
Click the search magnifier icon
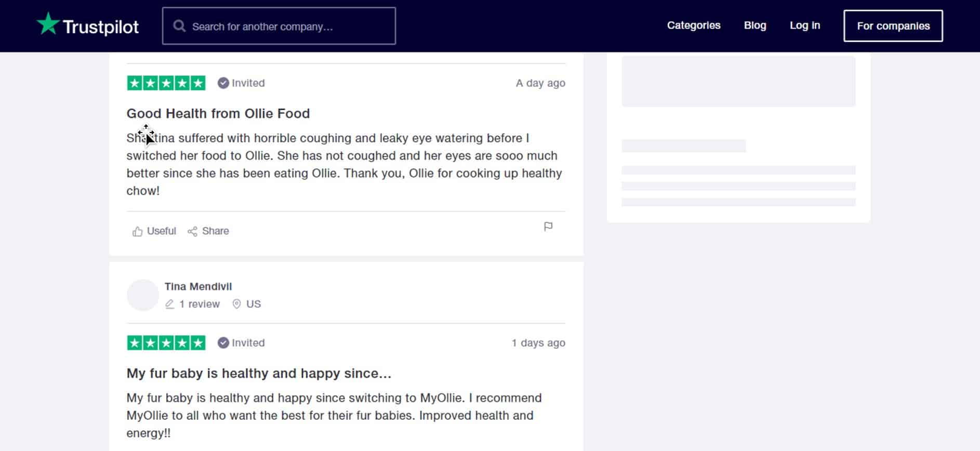tap(179, 26)
